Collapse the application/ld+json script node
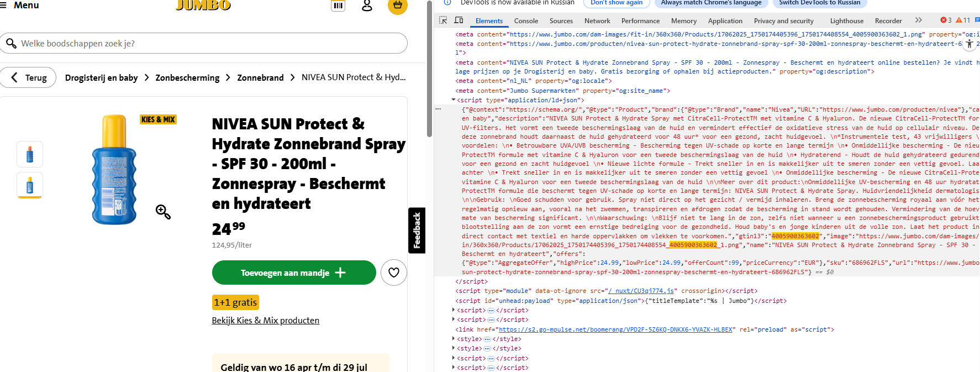980x372 pixels. [x=454, y=100]
